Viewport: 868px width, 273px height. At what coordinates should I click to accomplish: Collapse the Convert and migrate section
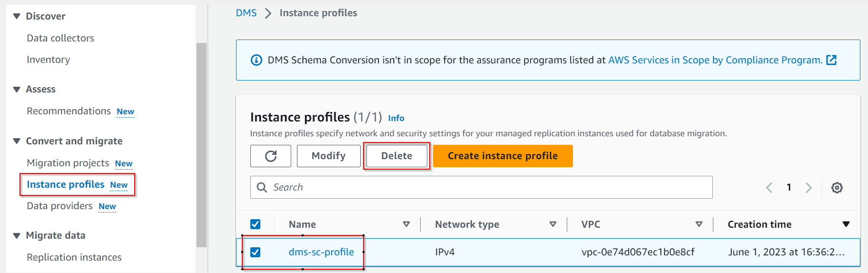17,141
